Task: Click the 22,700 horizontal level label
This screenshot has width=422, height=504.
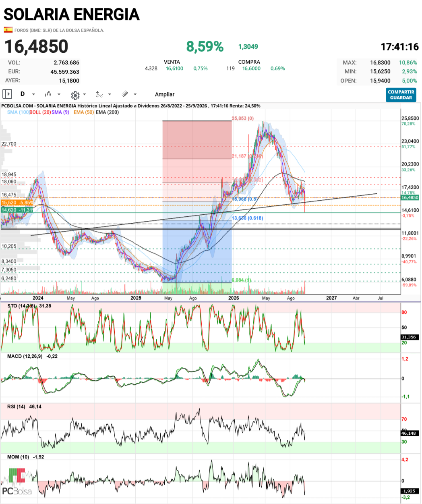Action: pyautogui.click(x=9, y=144)
